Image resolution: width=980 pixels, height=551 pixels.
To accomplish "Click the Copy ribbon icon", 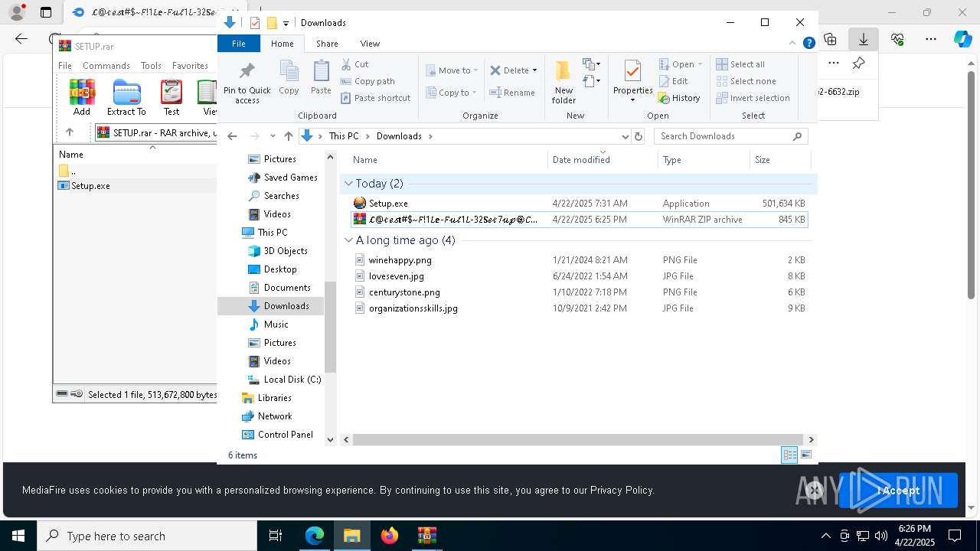I will pyautogui.click(x=289, y=71).
